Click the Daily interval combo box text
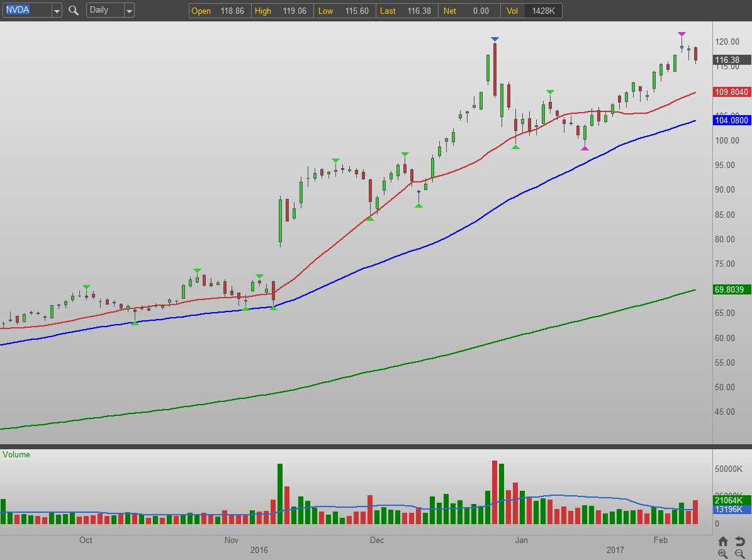The width and height of the screenshot is (752, 560). tap(104, 11)
